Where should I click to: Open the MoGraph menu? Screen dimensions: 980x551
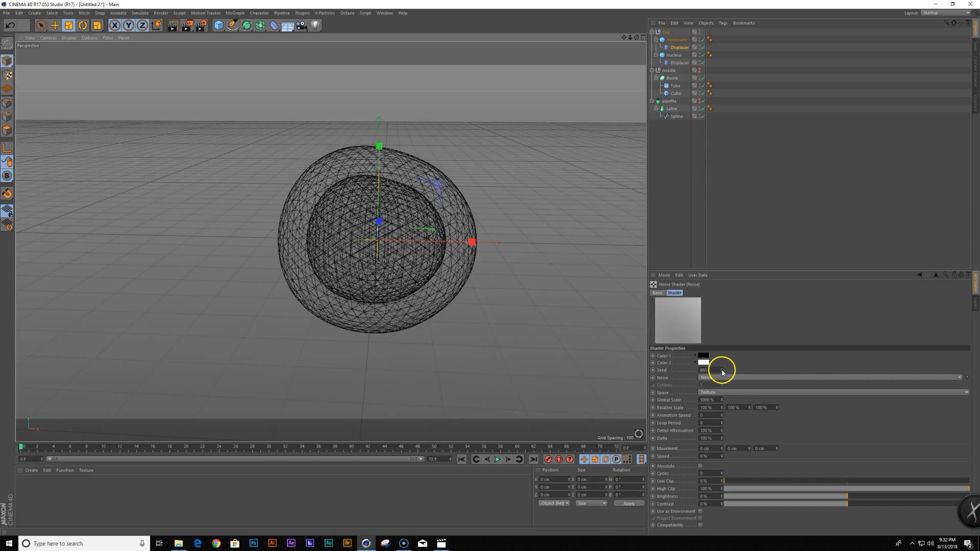[235, 13]
